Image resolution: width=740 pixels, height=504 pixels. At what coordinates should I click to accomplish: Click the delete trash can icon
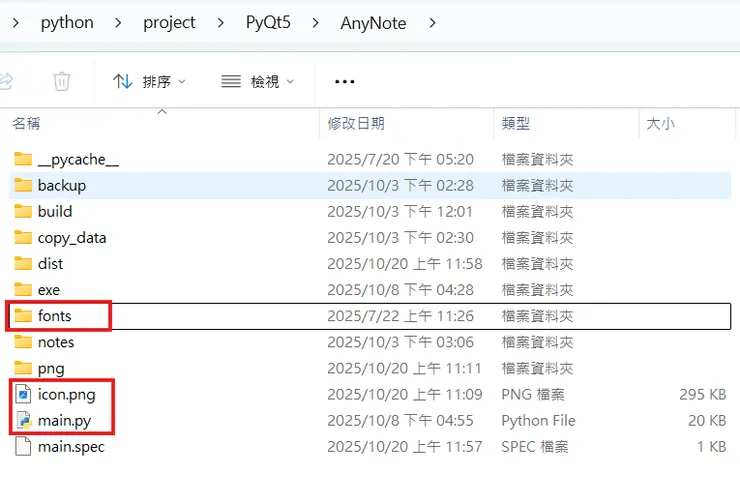point(61,81)
